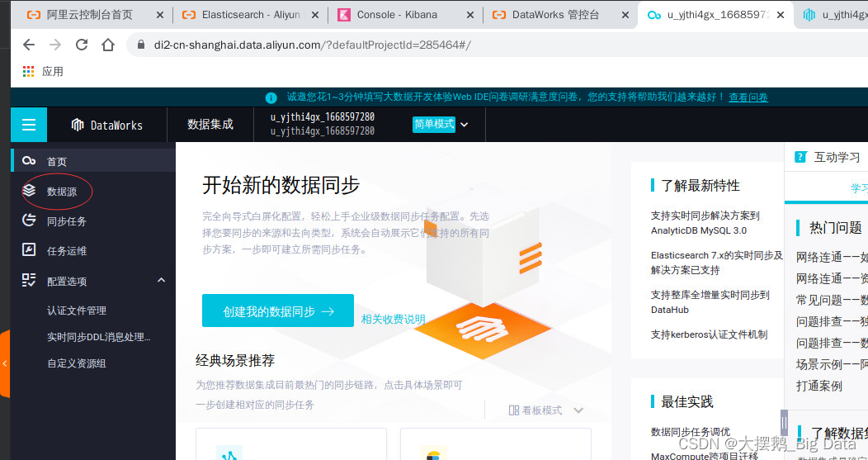
Task: Click 创建我的数据同步 button
Action: (x=278, y=311)
